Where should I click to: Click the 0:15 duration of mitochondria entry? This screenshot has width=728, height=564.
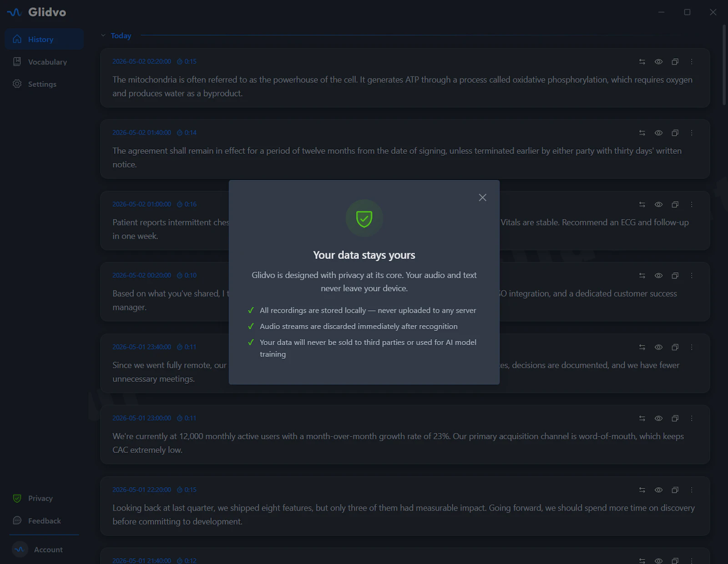tap(187, 61)
